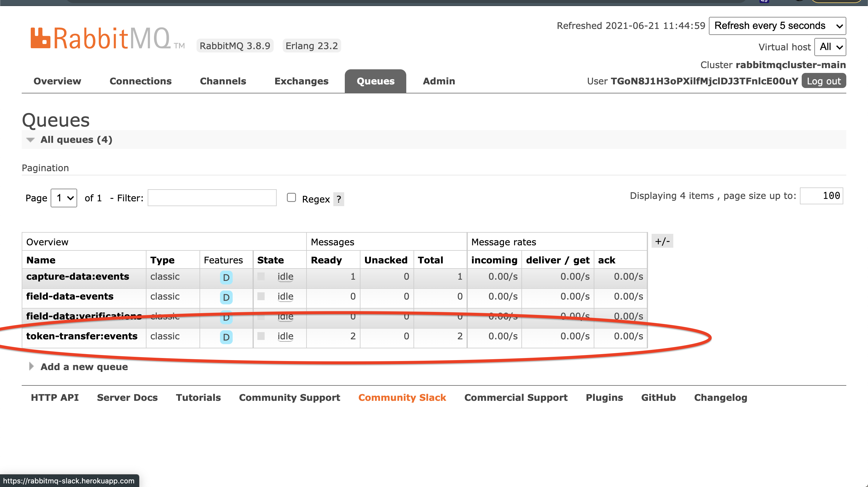Click the D durable badge for capture-data:events
Image resolution: width=868 pixels, height=487 pixels.
point(226,277)
